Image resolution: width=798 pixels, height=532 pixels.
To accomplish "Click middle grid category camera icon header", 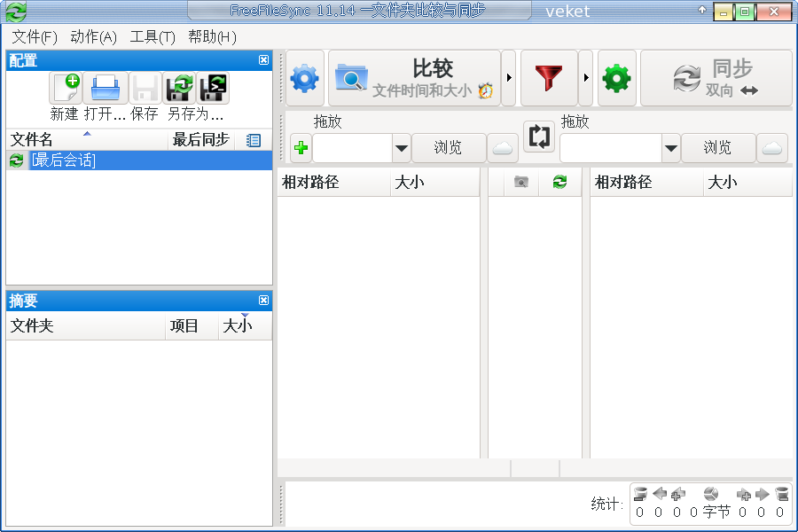I will tap(521, 183).
